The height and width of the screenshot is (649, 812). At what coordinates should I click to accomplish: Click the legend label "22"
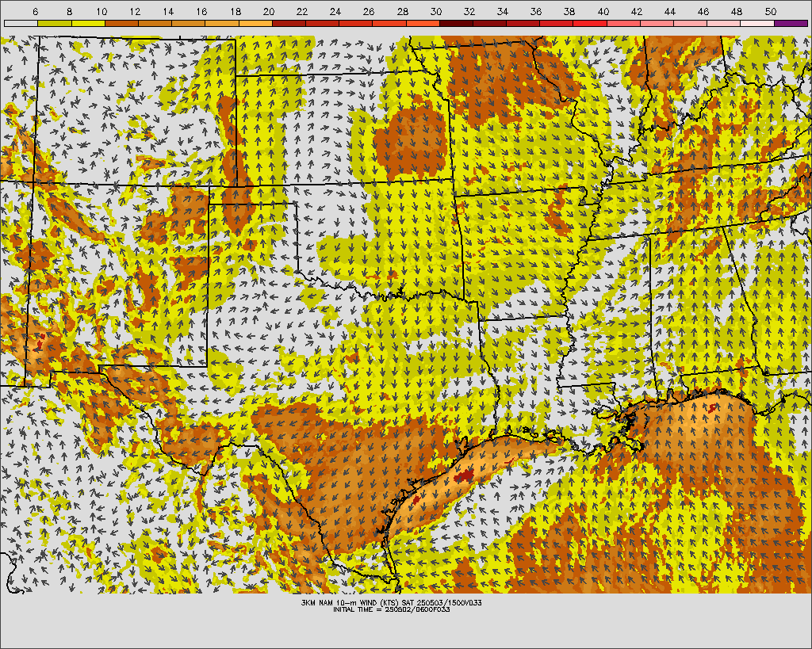coord(302,11)
